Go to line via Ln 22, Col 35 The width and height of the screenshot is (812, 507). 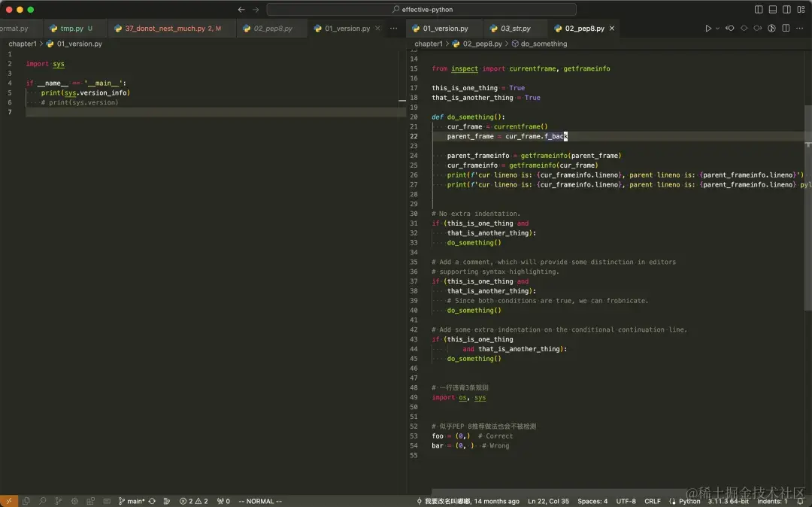click(x=548, y=501)
